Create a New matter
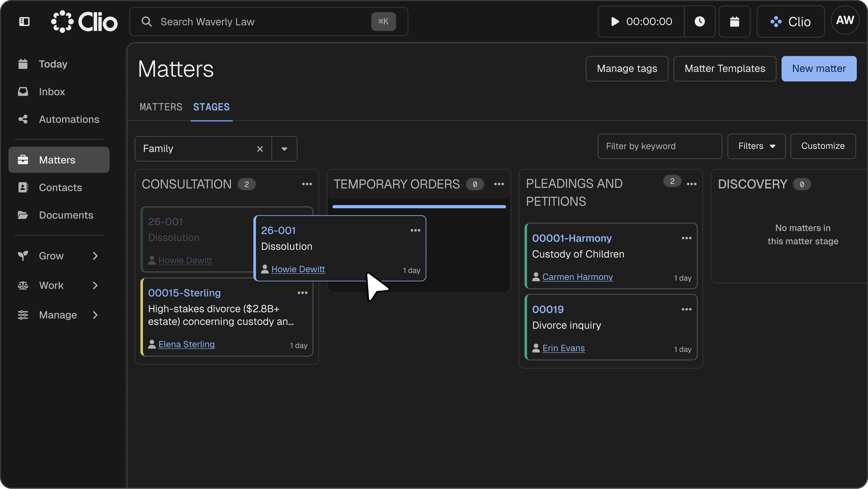 coord(819,69)
